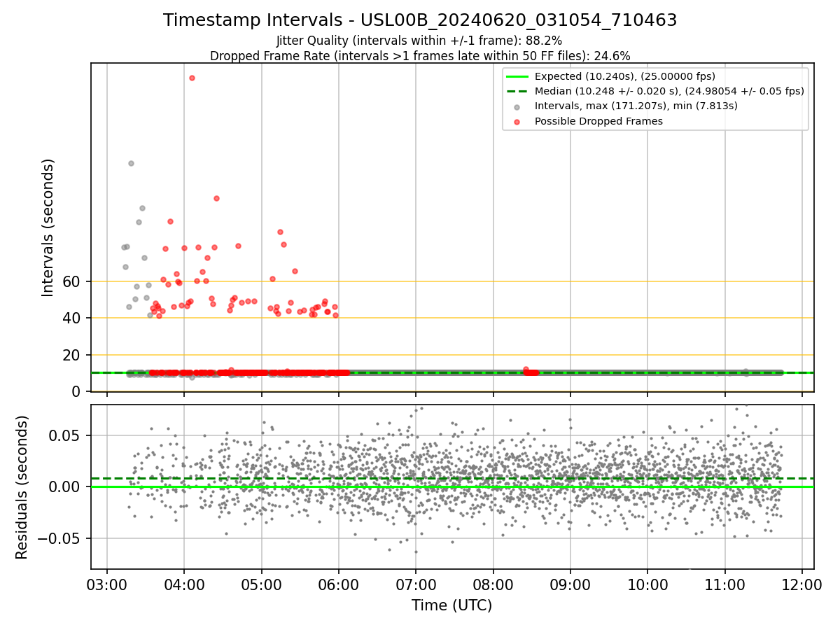Screen dimensions: 840x630
Task: Click the 10:00 time tick label
Action: [647, 584]
